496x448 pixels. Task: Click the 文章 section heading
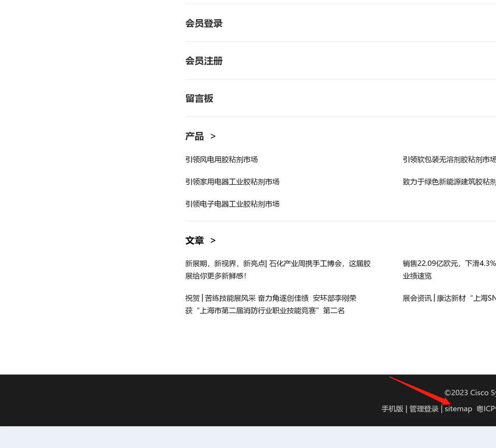pyautogui.click(x=195, y=241)
